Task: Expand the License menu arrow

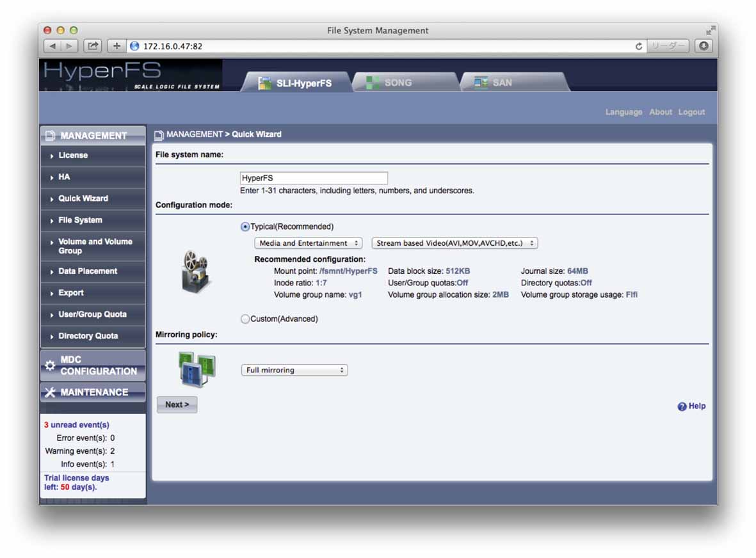Action: (52, 155)
